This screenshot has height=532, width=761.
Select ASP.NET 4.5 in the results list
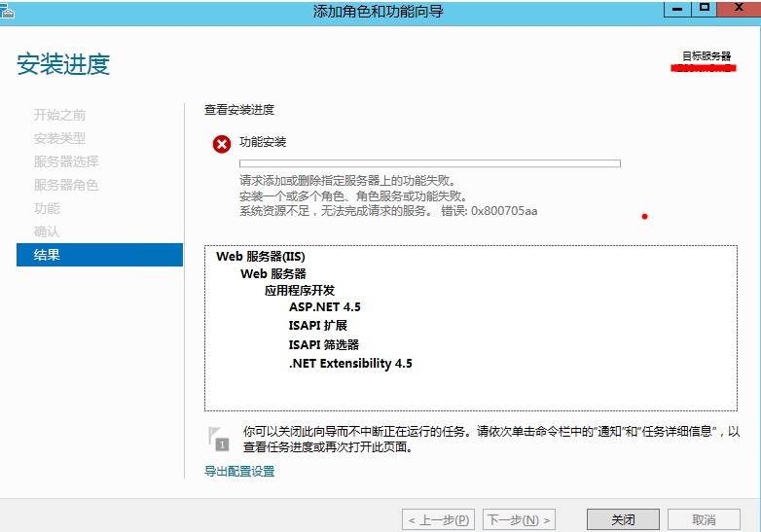(x=324, y=307)
